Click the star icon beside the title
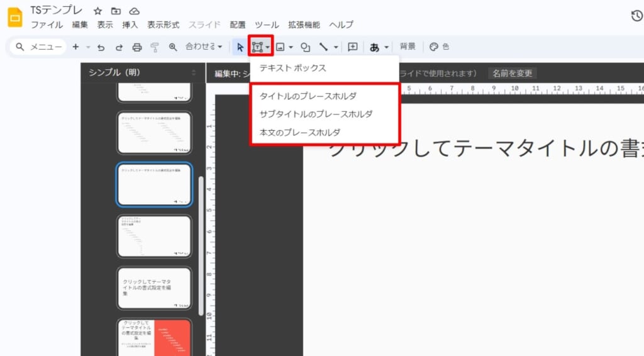This screenshot has width=644, height=356. click(x=97, y=11)
